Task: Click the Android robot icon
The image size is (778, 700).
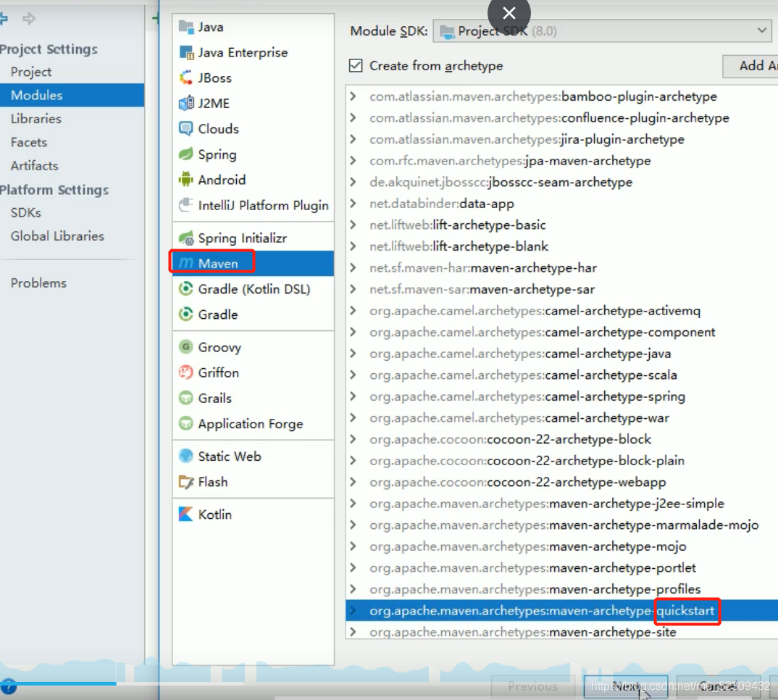Action: [x=186, y=180]
